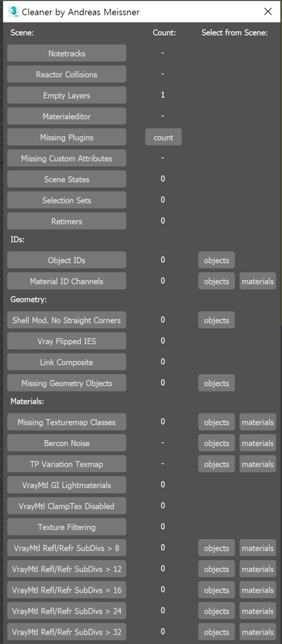Select materials with Missing Texturemap Classes
Screen dimensions: 282x644
point(258,422)
